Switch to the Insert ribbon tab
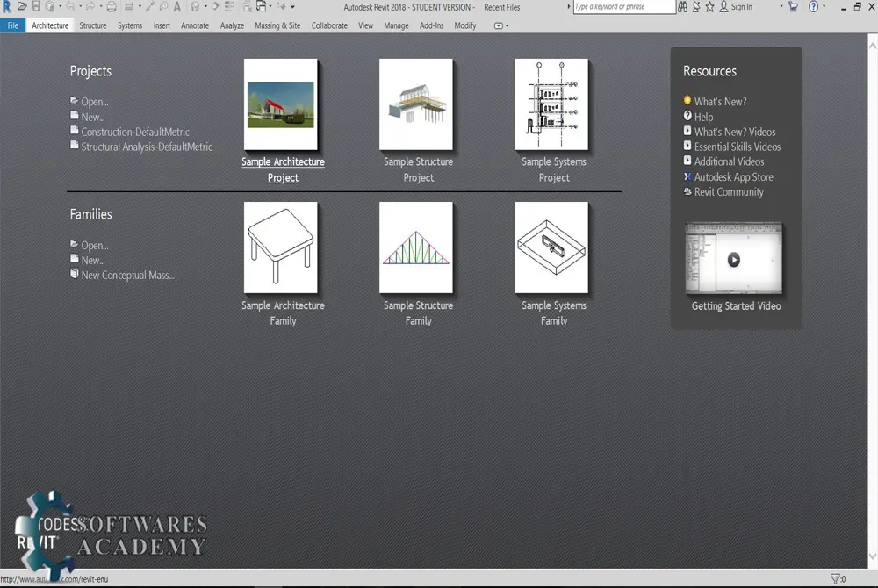The image size is (878, 588). 162,25
